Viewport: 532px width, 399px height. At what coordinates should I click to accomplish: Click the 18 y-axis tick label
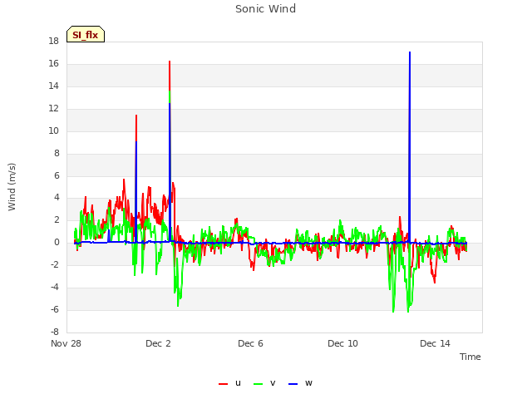click(53, 41)
